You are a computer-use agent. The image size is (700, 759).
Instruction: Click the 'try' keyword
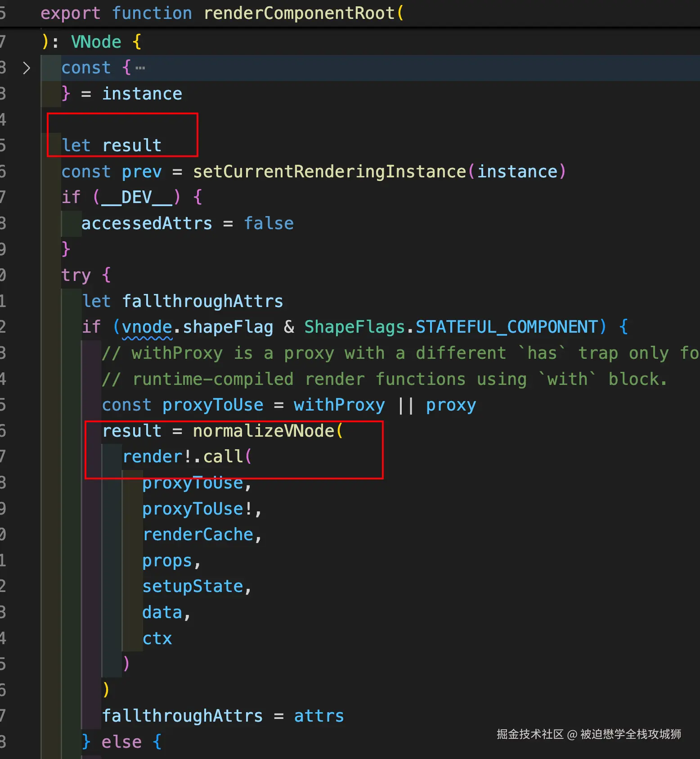76,275
